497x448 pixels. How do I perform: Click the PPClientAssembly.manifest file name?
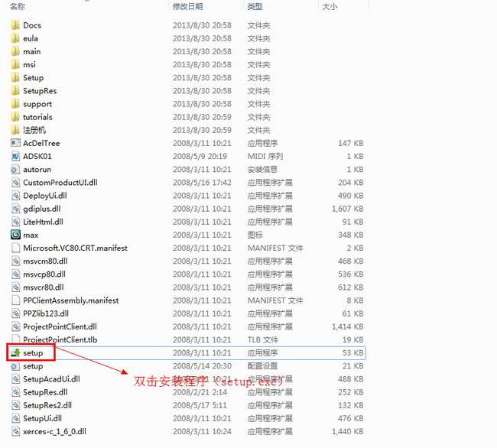70,300
